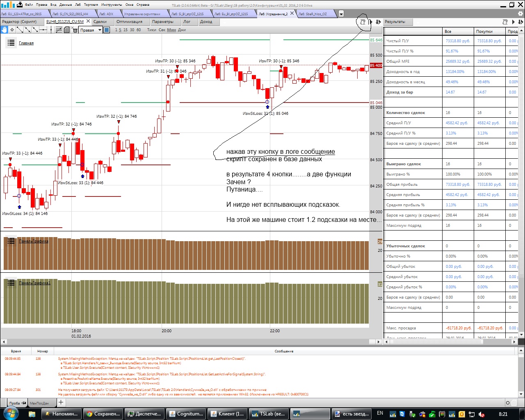Image resolution: width=525 pixels, height=420 pixels.
Task: Expand the lab tabs overflow dropdown
Action: click(x=341, y=14)
